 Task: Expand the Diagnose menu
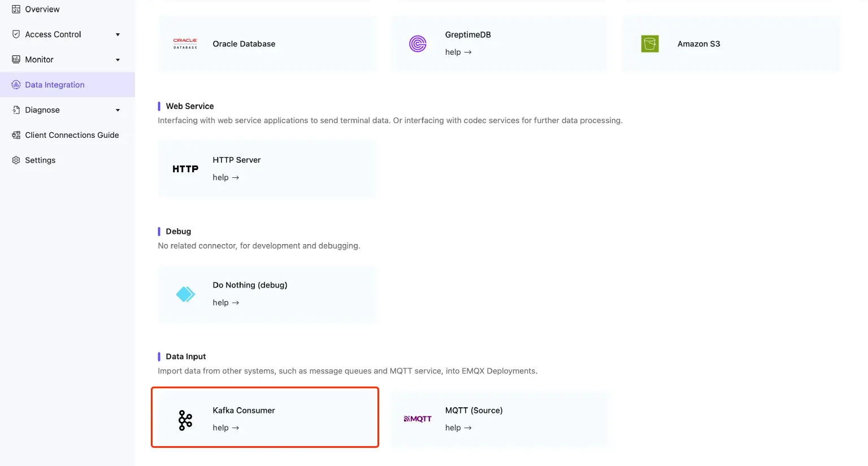118,110
